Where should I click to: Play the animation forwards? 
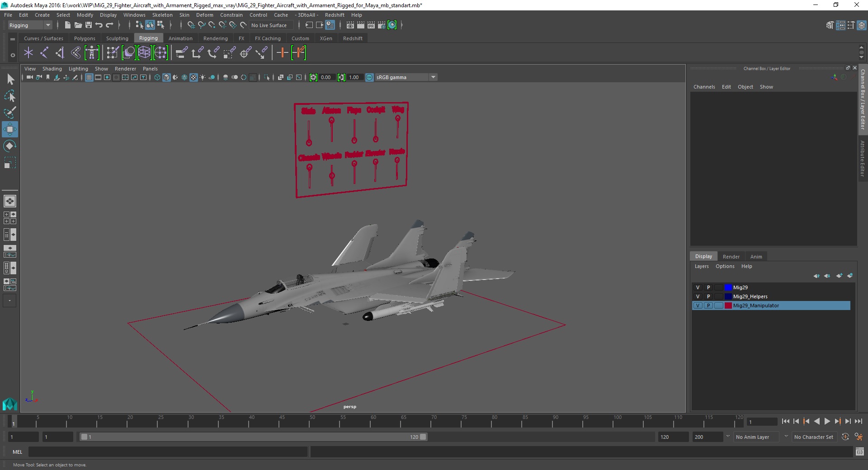tap(827, 421)
